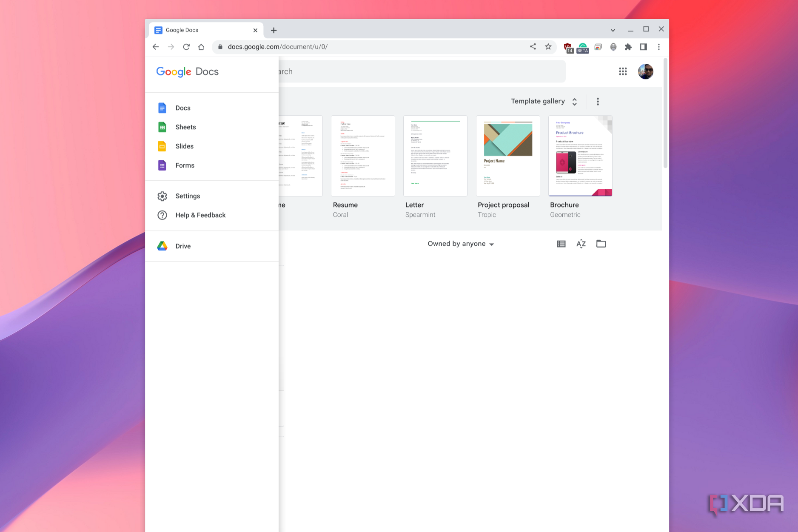798x532 pixels.
Task: Open the browser extensions puzzle icon
Action: 628,47
